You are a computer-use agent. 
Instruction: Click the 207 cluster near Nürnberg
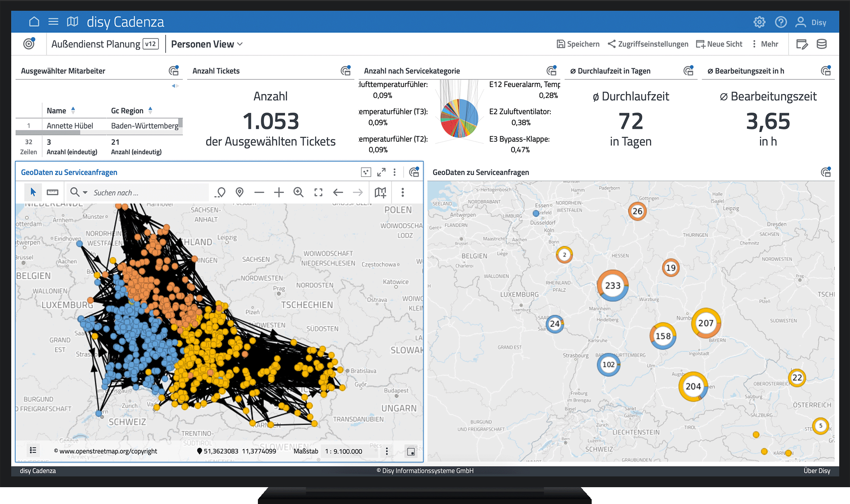coord(706,323)
